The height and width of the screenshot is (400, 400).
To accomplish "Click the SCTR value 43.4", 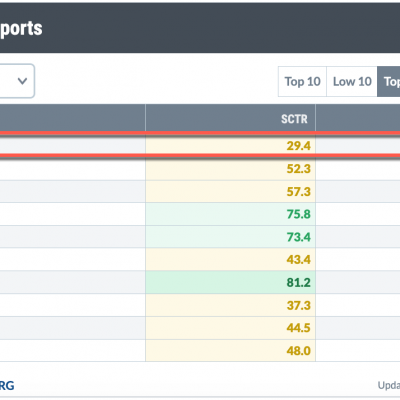I will tap(298, 259).
